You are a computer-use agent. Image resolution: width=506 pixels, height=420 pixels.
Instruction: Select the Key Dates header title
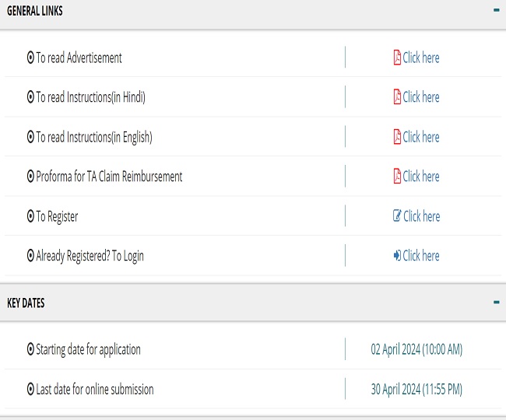[26, 303]
